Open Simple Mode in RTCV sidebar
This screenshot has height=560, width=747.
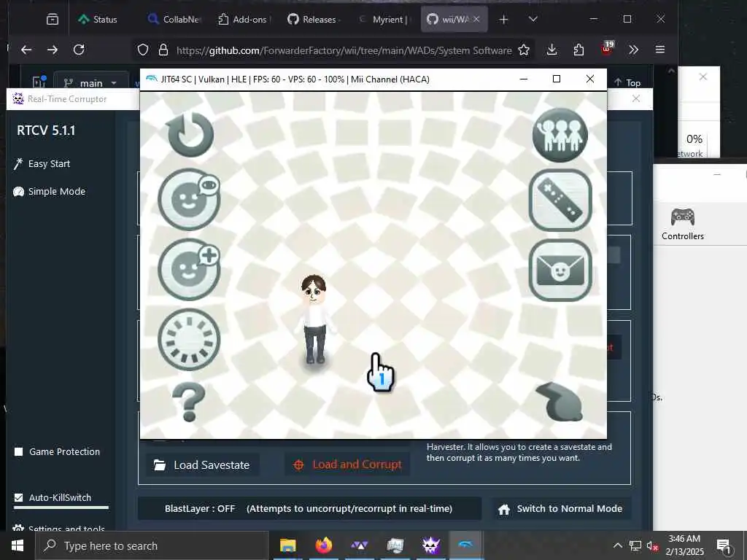50,192
